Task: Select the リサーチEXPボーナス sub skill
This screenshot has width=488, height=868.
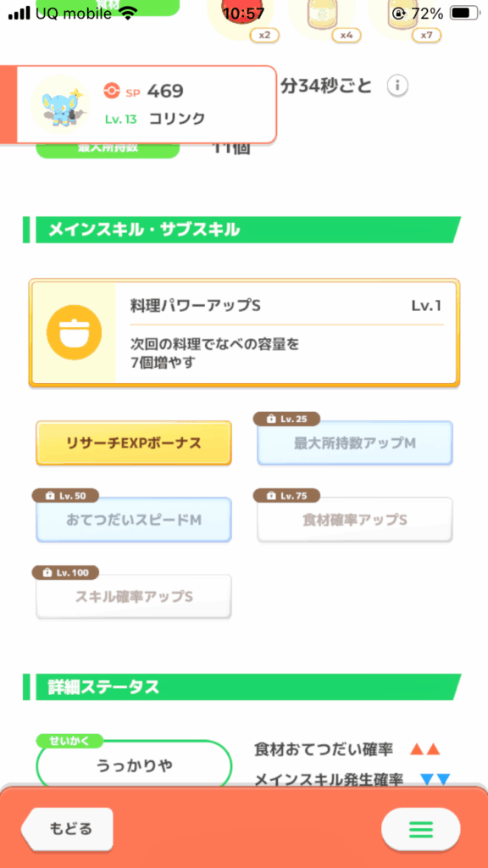Action: pyautogui.click(x=133, y=442)
